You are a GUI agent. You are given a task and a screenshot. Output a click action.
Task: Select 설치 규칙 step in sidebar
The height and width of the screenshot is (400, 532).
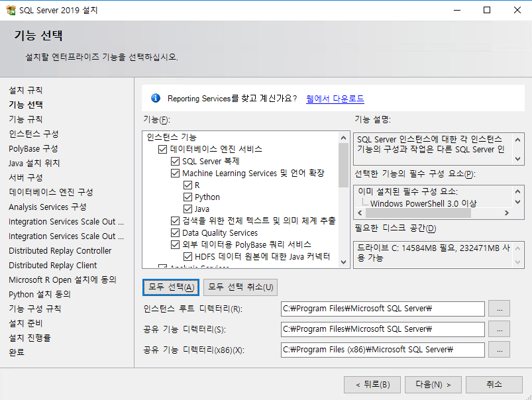25,90
